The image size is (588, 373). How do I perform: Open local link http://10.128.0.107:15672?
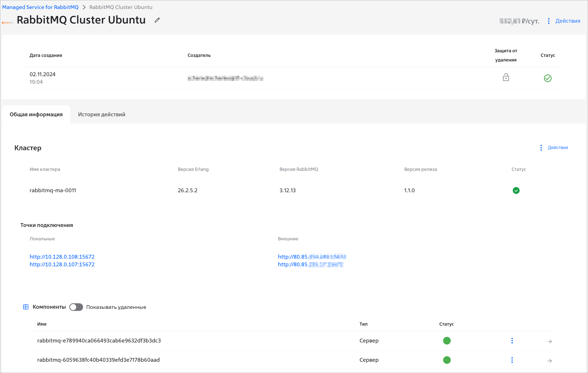pos(62,264)
